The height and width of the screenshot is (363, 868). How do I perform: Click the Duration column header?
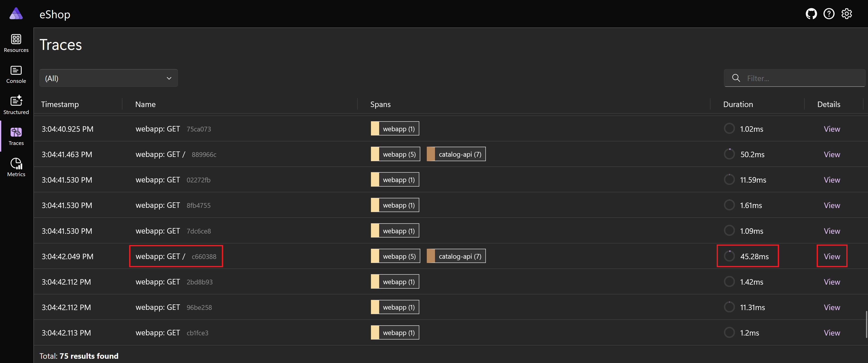738,104
